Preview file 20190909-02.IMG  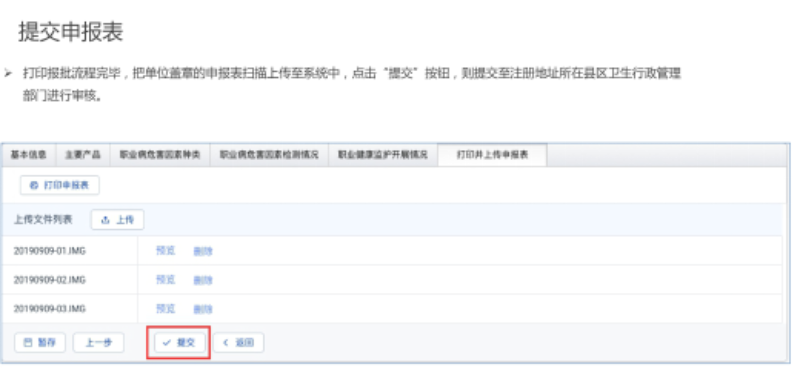(165, 279)
